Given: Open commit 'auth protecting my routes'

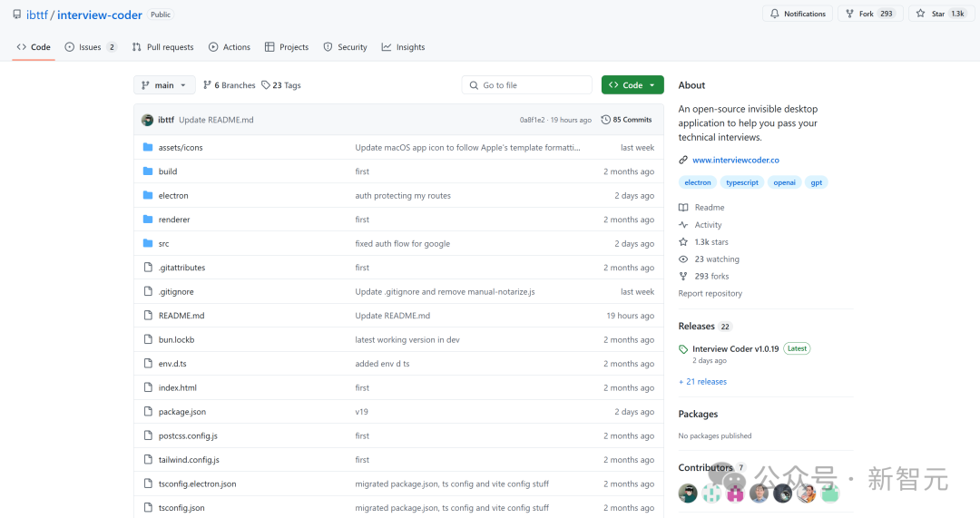Looking at the screenshot, I should [x=403, y=196].
